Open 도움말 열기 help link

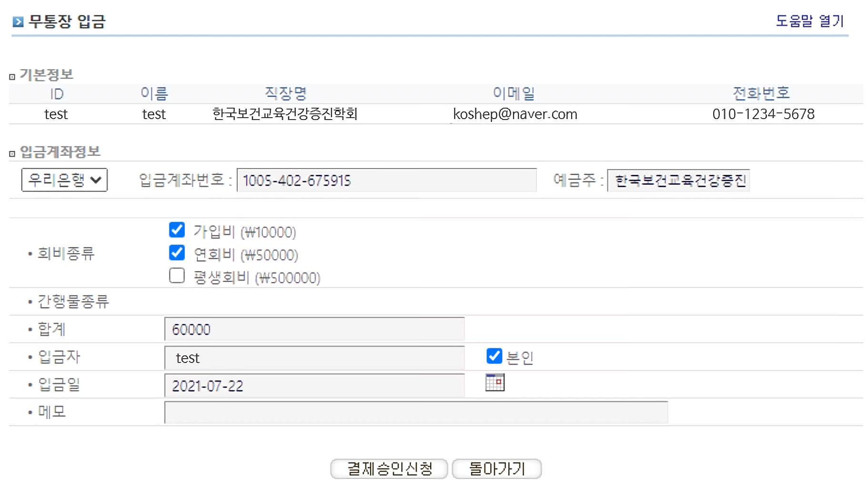pyautogui.click(x=809, y=21)
